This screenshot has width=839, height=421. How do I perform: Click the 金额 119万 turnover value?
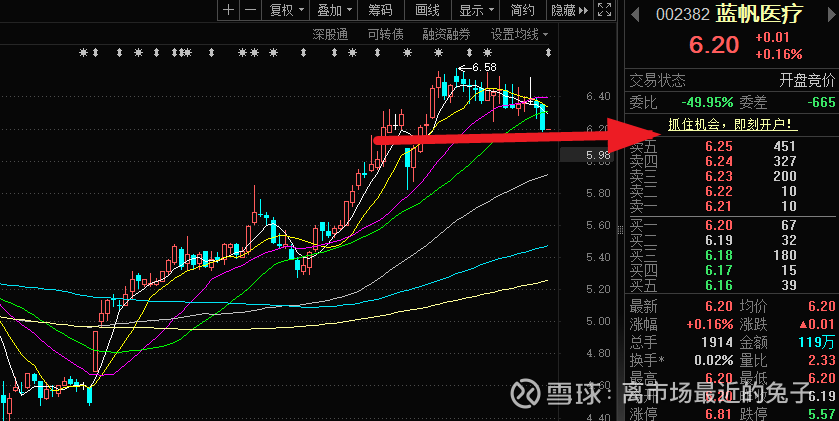click(817, 342)
